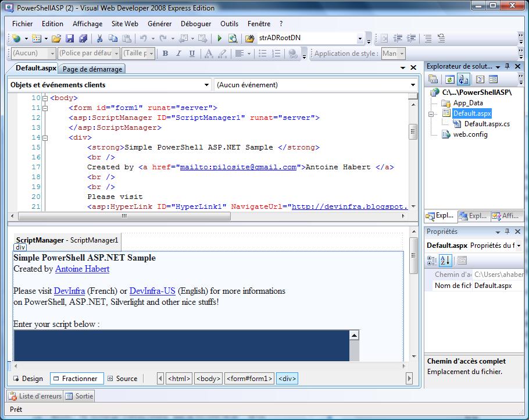The image size is (529, 420).
Task: Open the Application de style dropdown
Action: [x=402, y=54]
